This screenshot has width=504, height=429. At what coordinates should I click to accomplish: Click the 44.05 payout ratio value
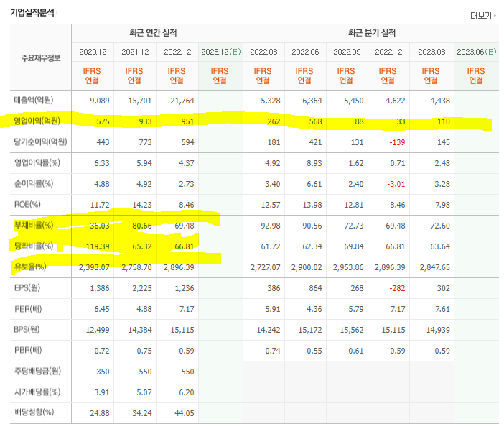[x=185, y=413]
